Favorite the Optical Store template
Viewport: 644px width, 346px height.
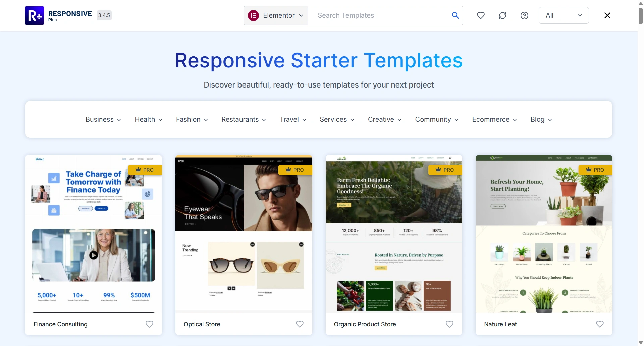coord(300,324)
